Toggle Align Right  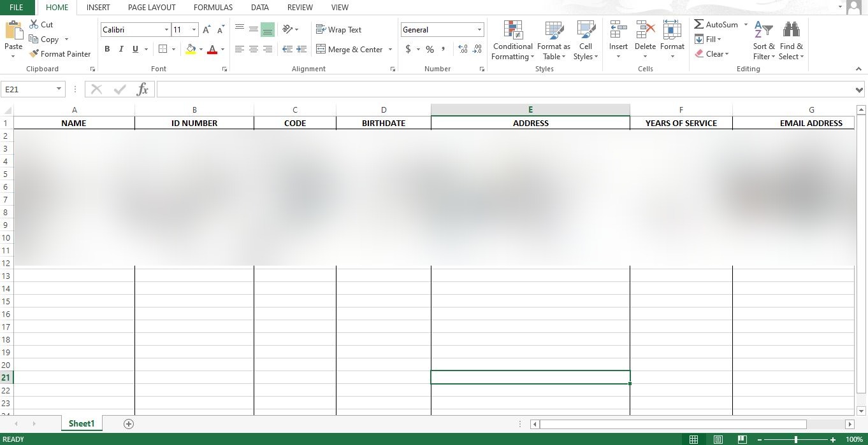tap(268, 49)
